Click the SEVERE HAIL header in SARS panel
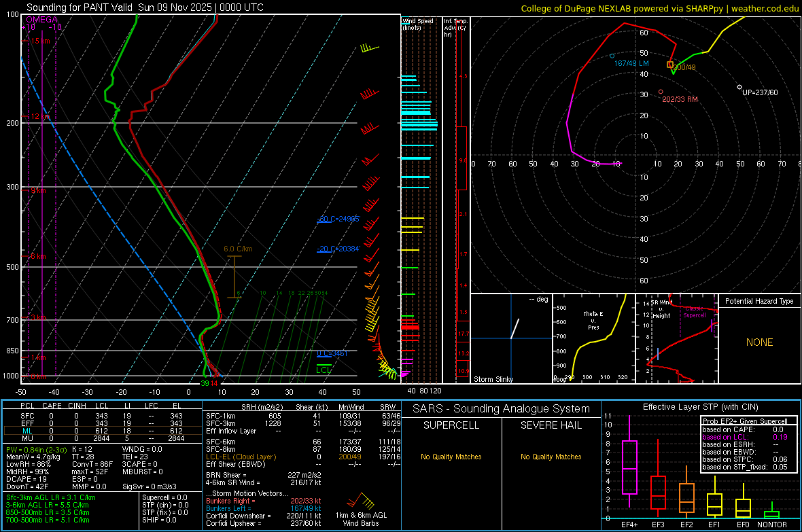802x532 pixels. pyautogui.click(x=551, y=425)
